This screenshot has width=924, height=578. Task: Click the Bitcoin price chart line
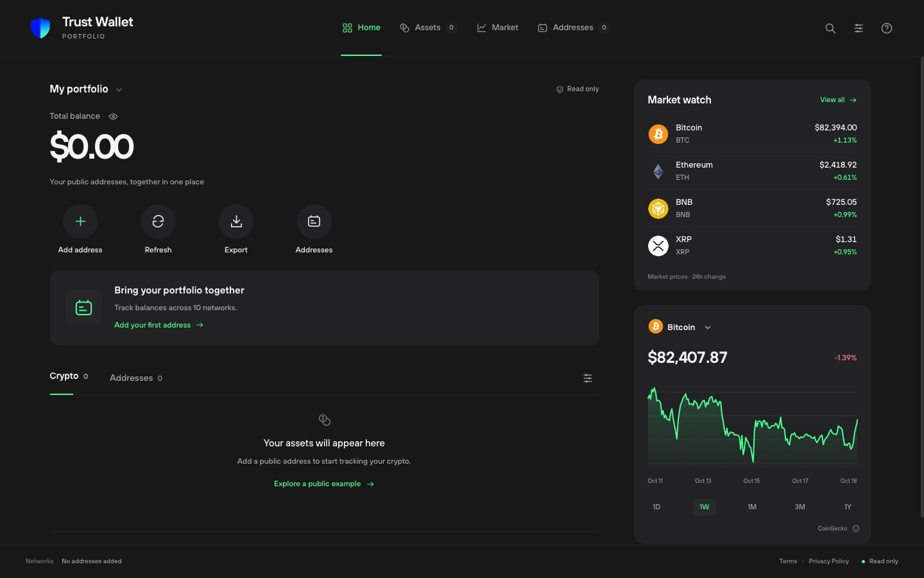coord(753,425)
